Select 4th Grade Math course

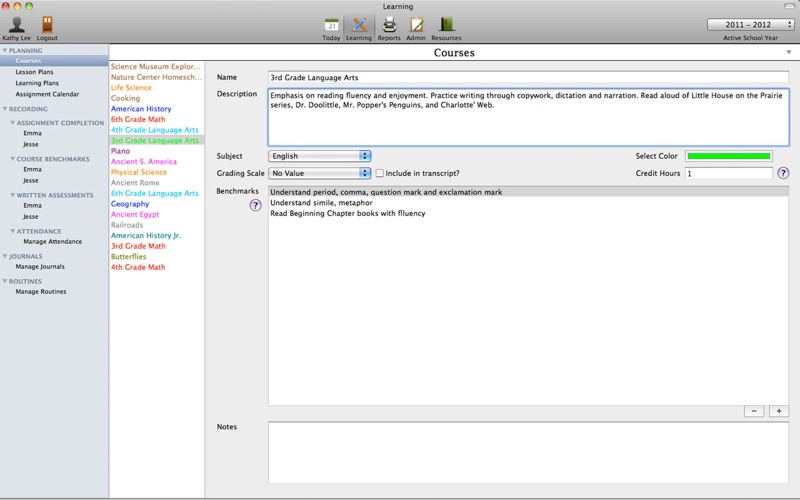click(x=138, y=267)
